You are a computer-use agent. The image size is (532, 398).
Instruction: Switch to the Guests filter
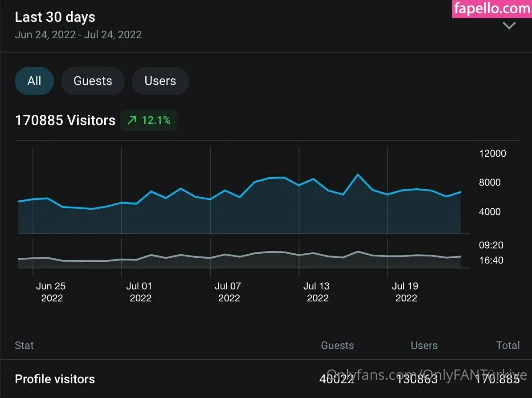click(x=93, y=81)
